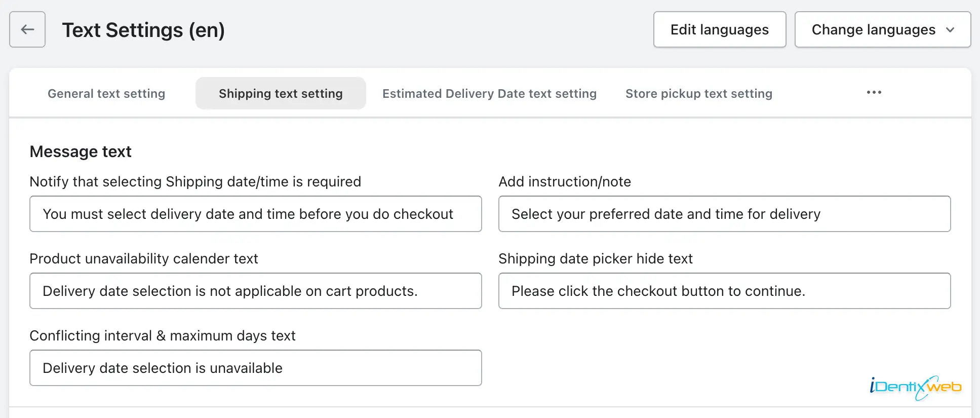
Task: Click the 'You must select delivery date' field
Action: coord(255,214)
